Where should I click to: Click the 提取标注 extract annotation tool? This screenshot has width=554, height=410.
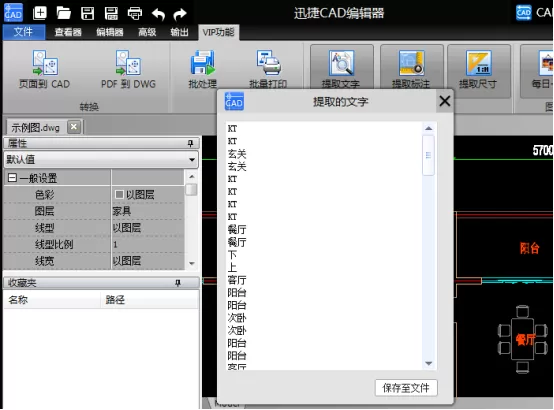click(411, 67)
